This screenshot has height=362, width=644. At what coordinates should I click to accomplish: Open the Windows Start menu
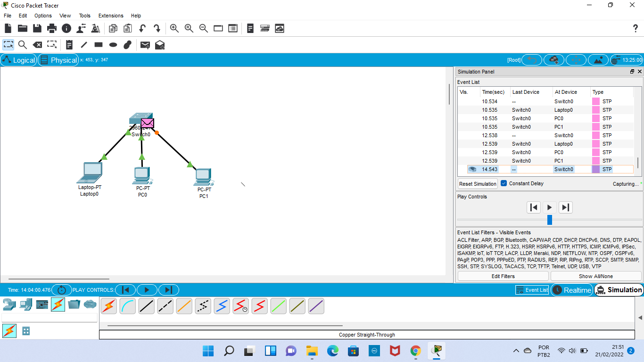pyautogui.click(x=208, y=351)
